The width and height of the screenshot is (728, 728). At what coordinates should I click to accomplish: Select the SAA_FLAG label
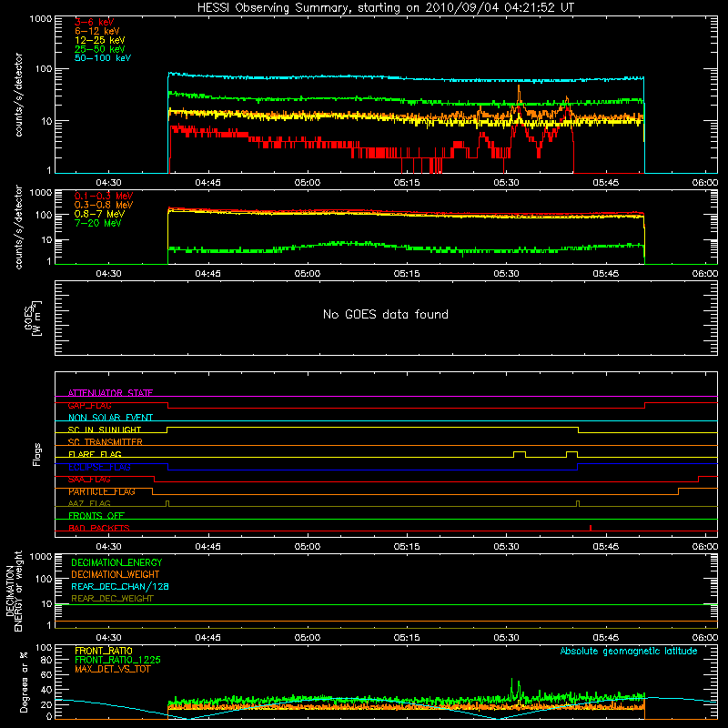click(89, 480)
